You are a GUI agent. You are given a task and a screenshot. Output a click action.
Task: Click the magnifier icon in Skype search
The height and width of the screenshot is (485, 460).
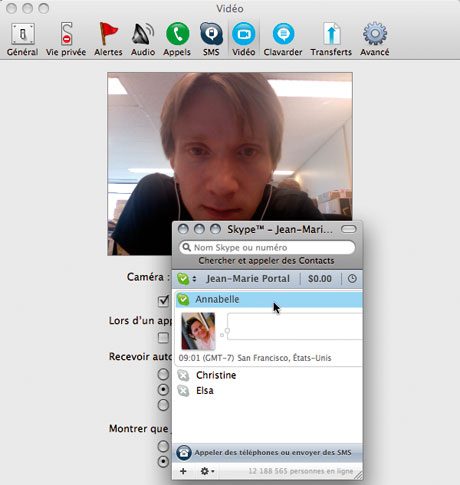coord(187,247)
